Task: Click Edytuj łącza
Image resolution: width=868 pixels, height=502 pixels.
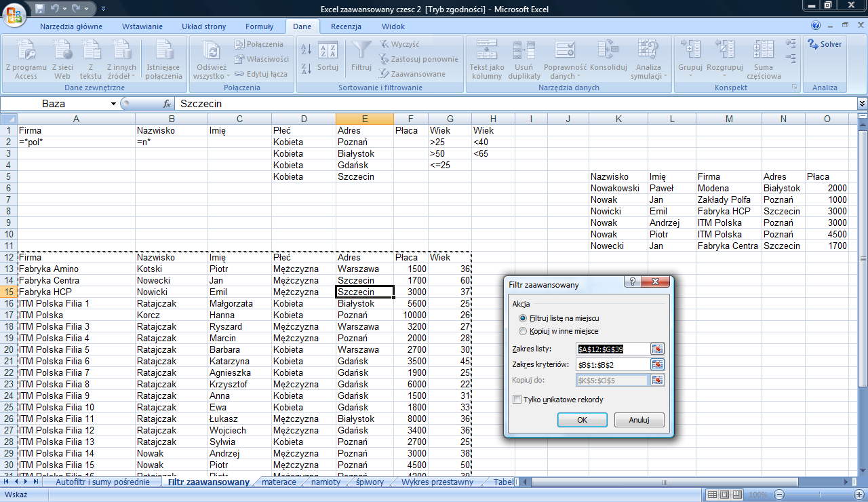Action: pos(261,74)
